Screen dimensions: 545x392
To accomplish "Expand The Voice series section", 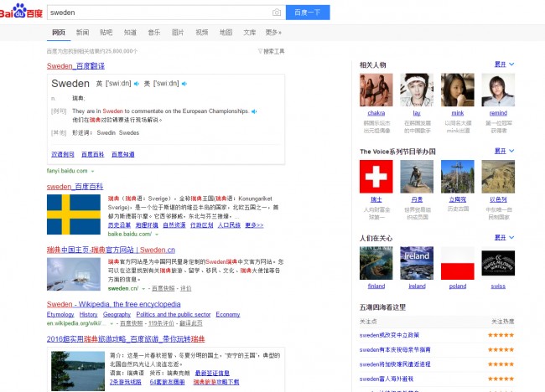I will tap(504, 151).
